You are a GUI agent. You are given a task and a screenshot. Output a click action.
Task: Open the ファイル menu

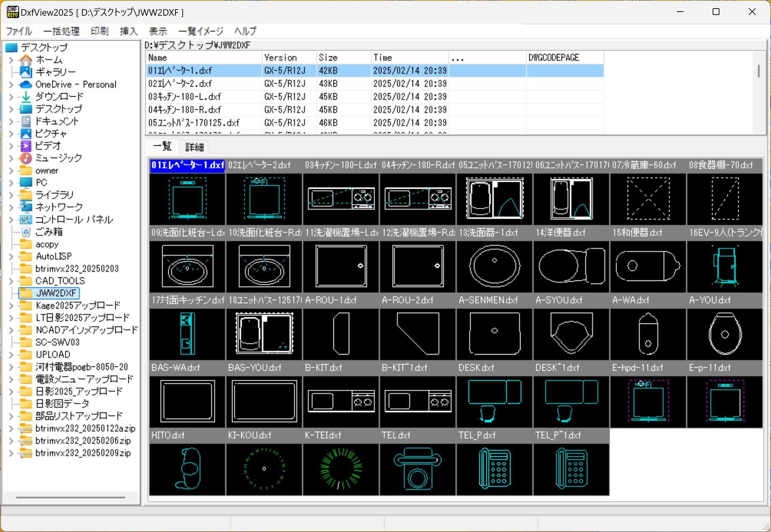[x=19, y=31]
